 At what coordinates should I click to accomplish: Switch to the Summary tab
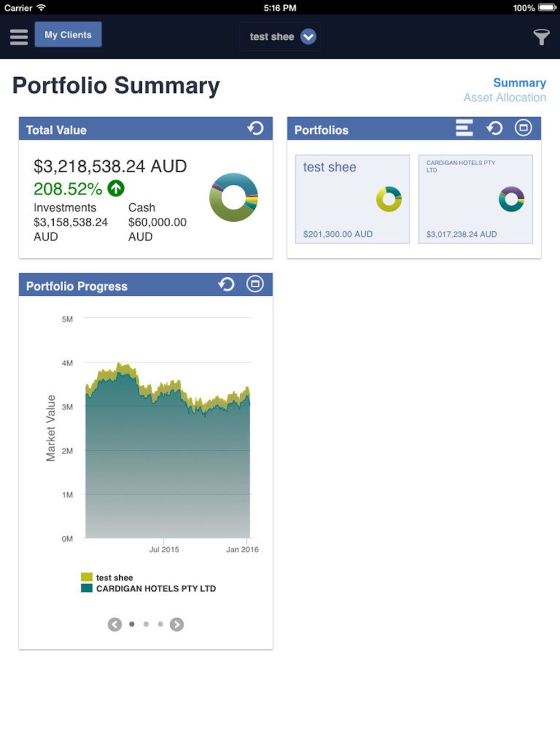[519, 83]
